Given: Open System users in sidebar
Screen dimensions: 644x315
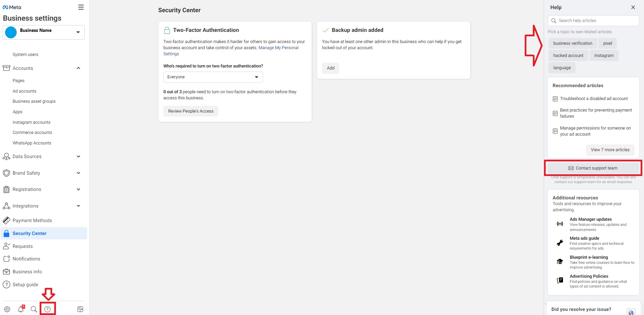Looking at the screenshot, I should tap(25, 55).
